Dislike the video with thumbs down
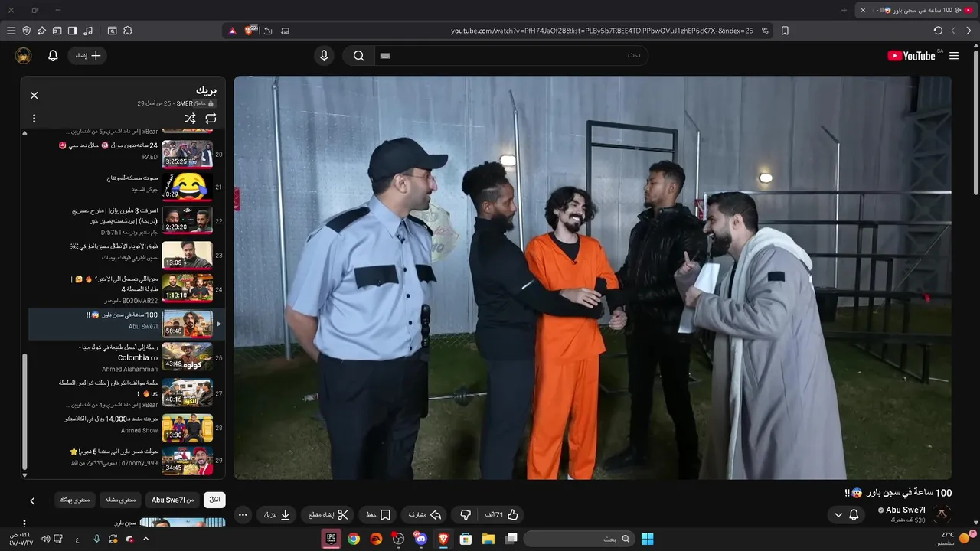 tap(465, 515)
